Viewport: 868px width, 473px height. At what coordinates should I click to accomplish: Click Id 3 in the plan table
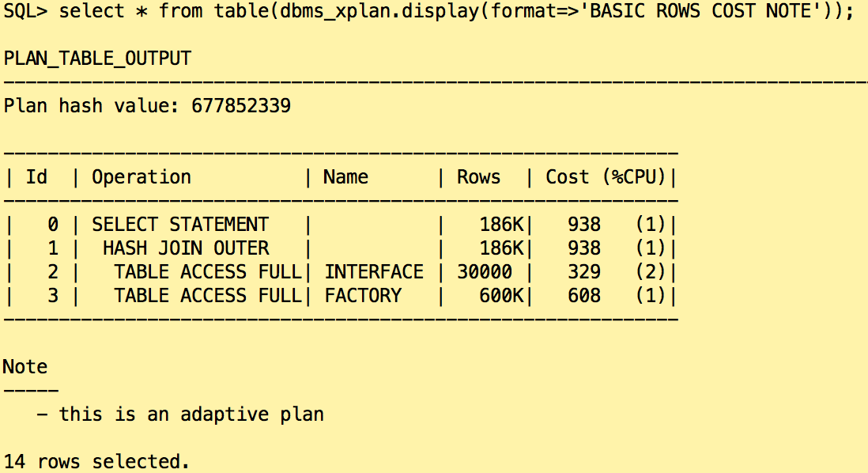point(53,296)
